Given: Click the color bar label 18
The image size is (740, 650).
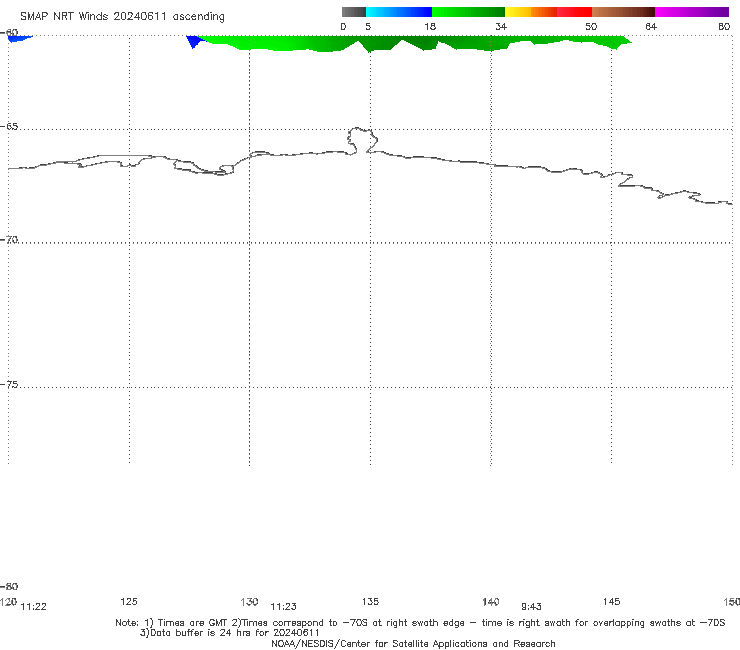Looking at the screenshot, I should pos(430,26).
